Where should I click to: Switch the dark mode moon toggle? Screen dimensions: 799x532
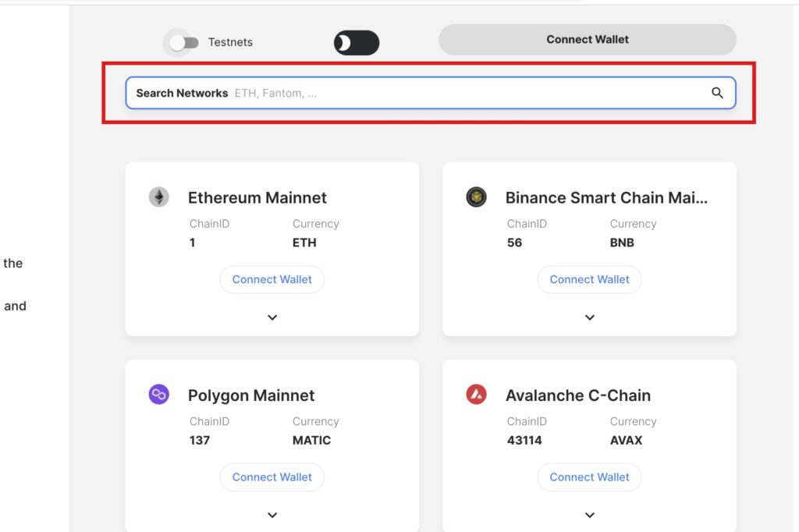[x=356, y=43]
